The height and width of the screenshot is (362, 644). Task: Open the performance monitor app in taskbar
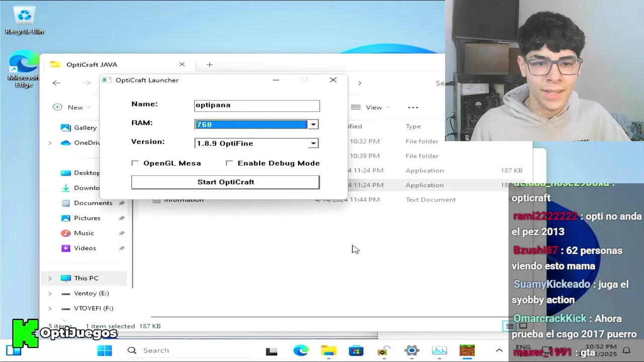click(x=439, y=350)
